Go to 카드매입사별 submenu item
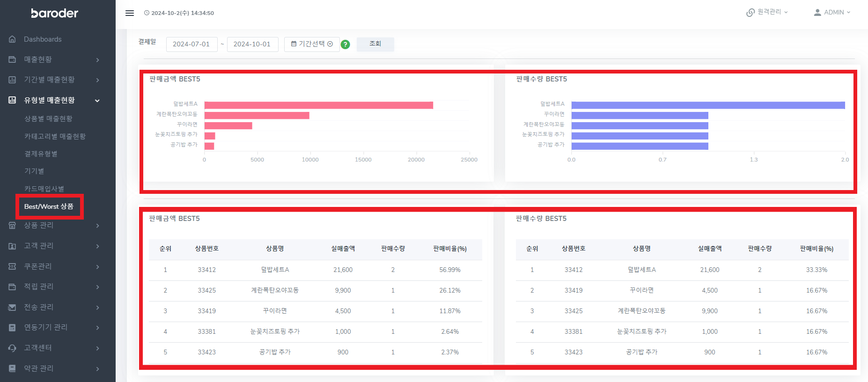Screen dimensions: 868x382 (44, 189)
